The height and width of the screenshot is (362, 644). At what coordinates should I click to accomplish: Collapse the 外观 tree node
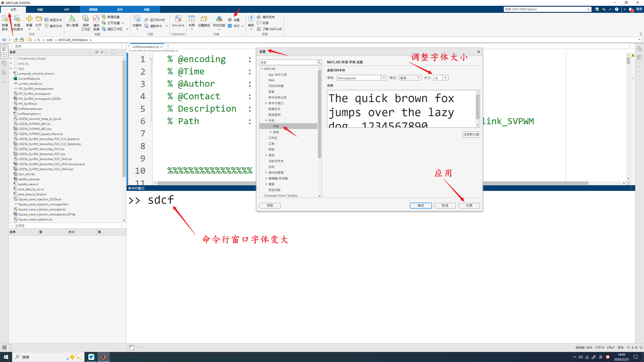pyautogui.click(x=266, y=121)
